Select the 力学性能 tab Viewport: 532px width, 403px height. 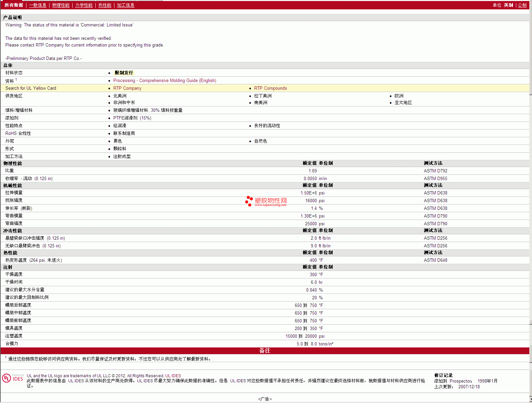point(84,5)
